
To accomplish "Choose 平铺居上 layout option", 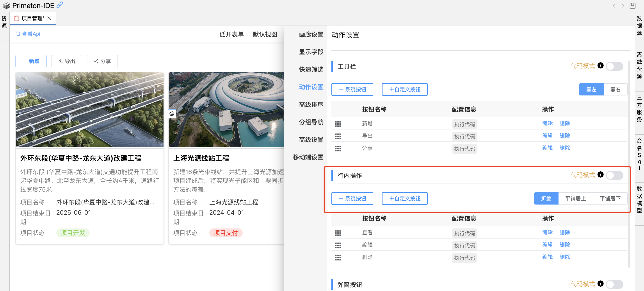I will 575,198.
